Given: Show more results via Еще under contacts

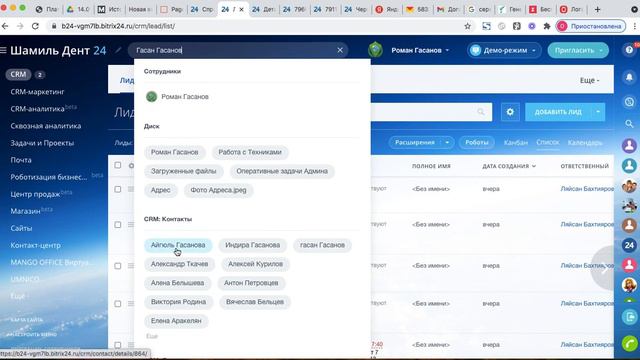Looking at the screenshot, I should pos(152,336).
